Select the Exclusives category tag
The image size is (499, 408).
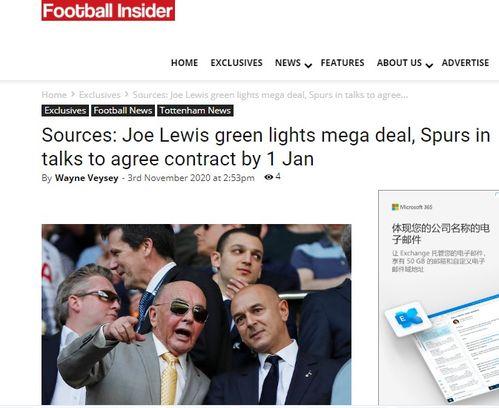click(x=65, y=110)
